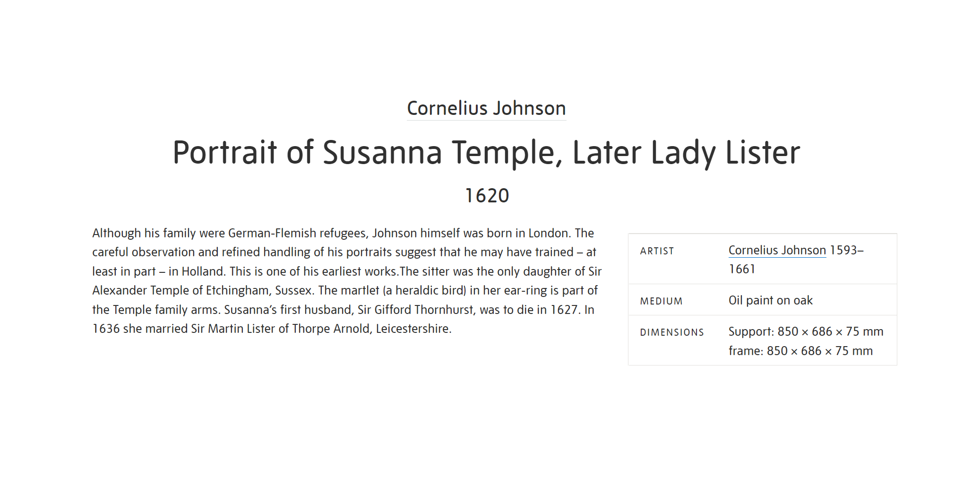This screenshot has height=479, width=980.
Task: Click the year 1620 below the title
Action: pyautogui.click(x=487, y=196)
